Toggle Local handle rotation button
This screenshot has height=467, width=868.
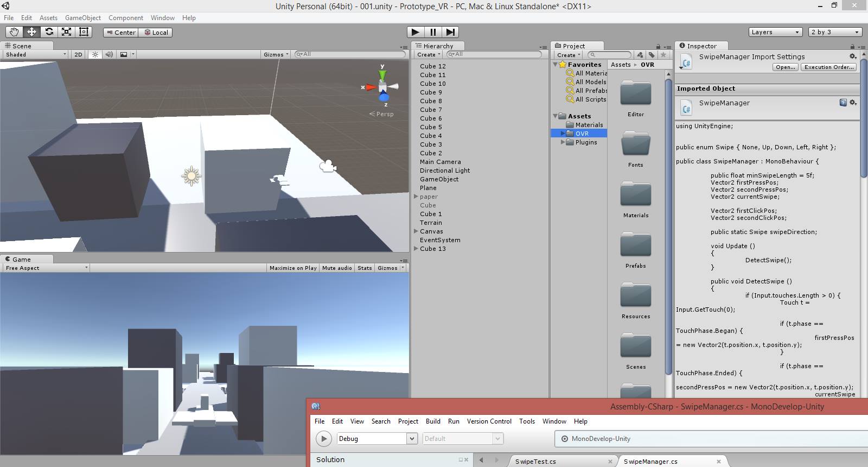click(x=156, y=33)
